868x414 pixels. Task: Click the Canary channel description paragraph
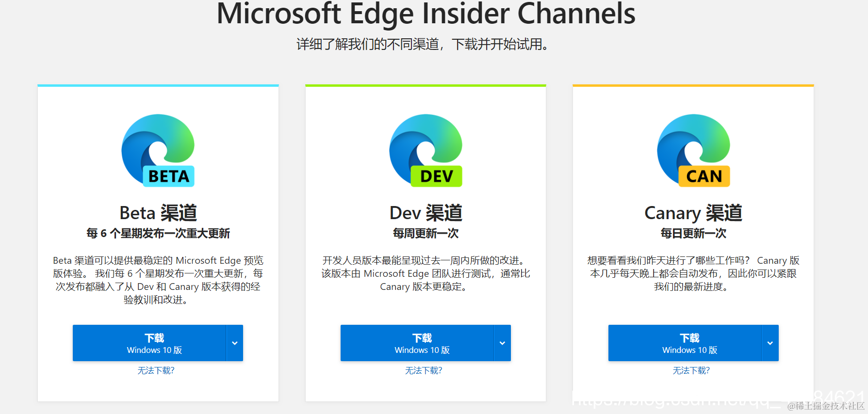pos(693,273)
